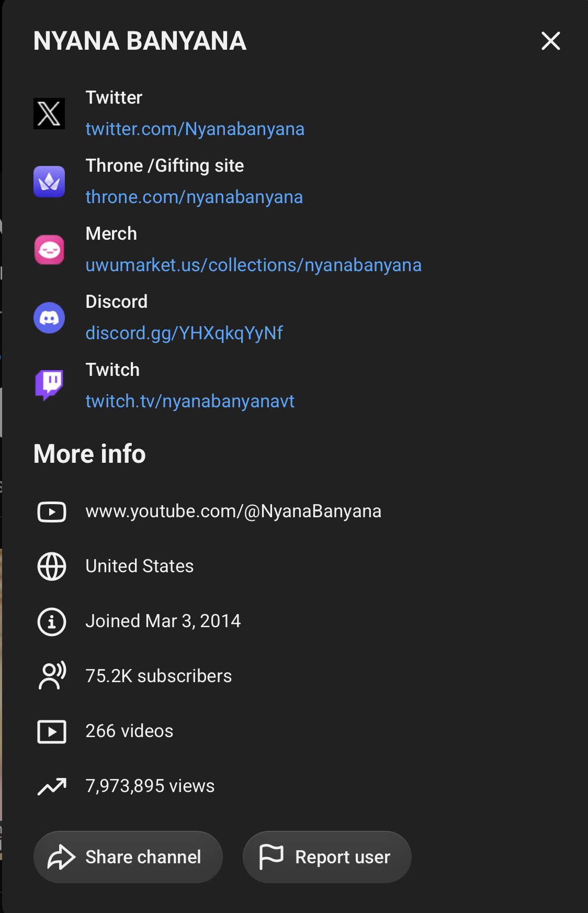Click the X (Twitter) logo icon
This screenshot has height=913, width=588.
pyautogui.click(x=49, y=114)
